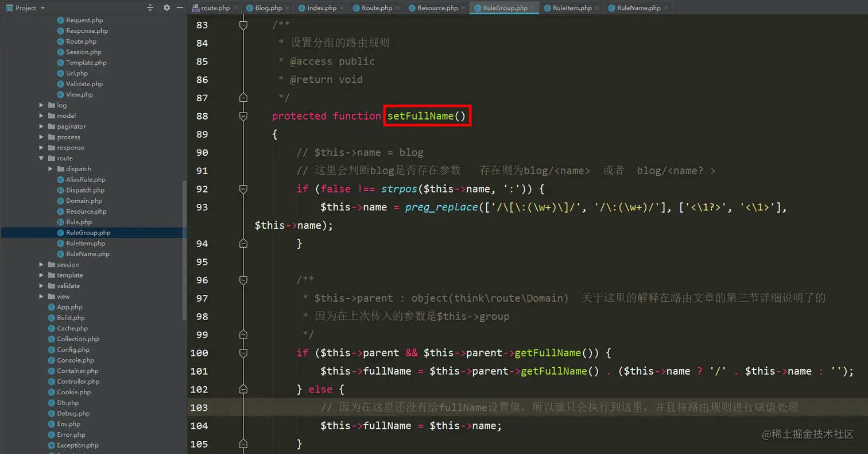Collapse the route folder in tree
Screen dimensions: 868x454
[x=41, y=158]
